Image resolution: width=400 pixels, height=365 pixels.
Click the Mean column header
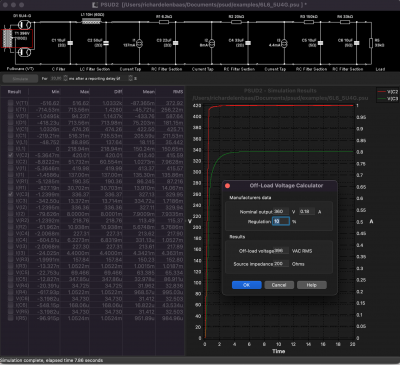click(x=149, y=92)
